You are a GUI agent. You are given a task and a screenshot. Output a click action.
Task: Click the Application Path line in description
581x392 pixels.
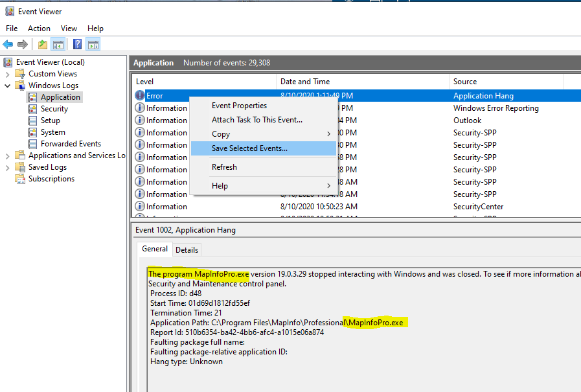coord(277,323)
